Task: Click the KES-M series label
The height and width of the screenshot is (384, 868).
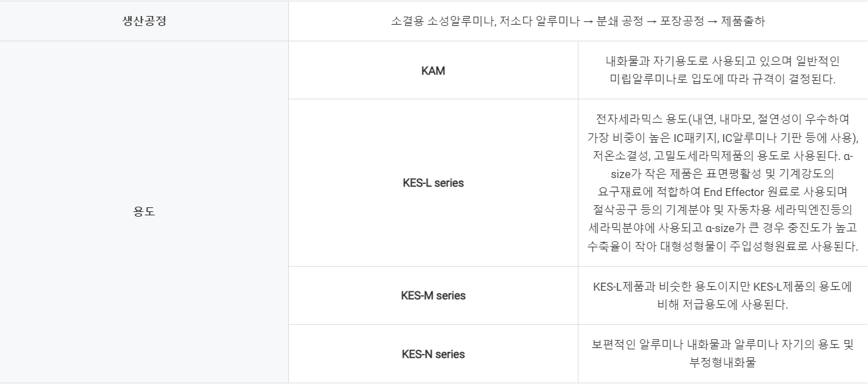Action: click(433, 295)
